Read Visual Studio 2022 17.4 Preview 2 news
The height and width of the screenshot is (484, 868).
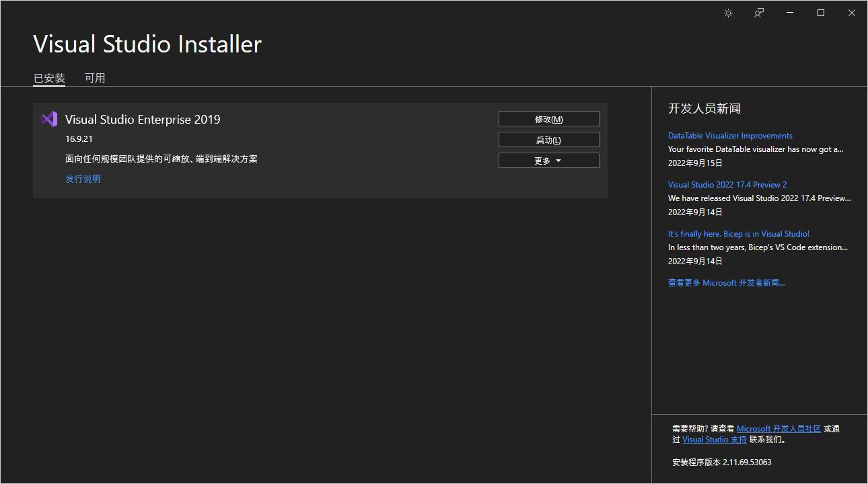coord(727,185)
